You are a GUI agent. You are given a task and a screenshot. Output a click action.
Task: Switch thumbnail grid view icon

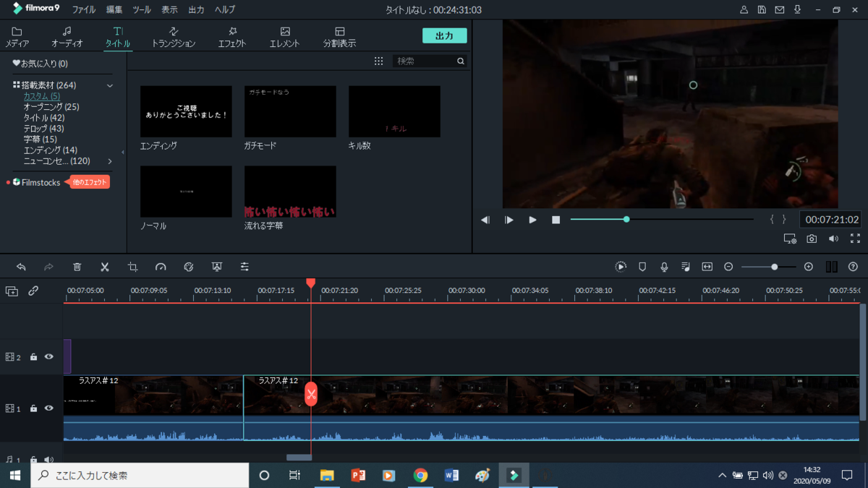pyautogui.click(x=378, y=61)
